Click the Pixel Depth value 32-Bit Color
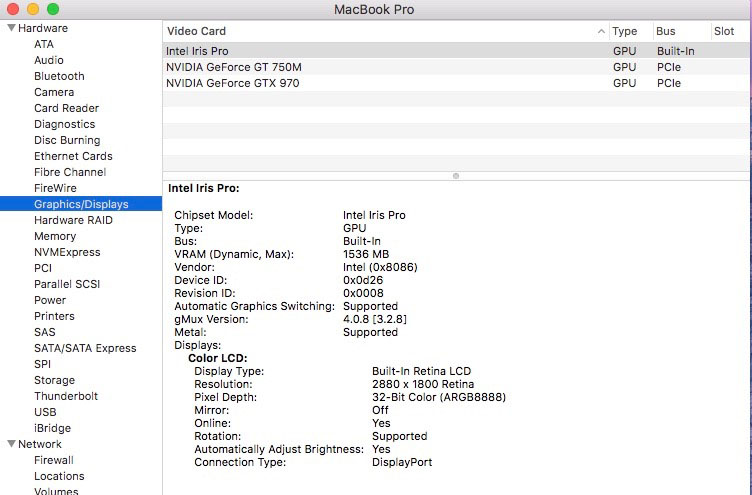Viewport: 752px width, 495px height. pyautogui.click(x=438, y=397)
